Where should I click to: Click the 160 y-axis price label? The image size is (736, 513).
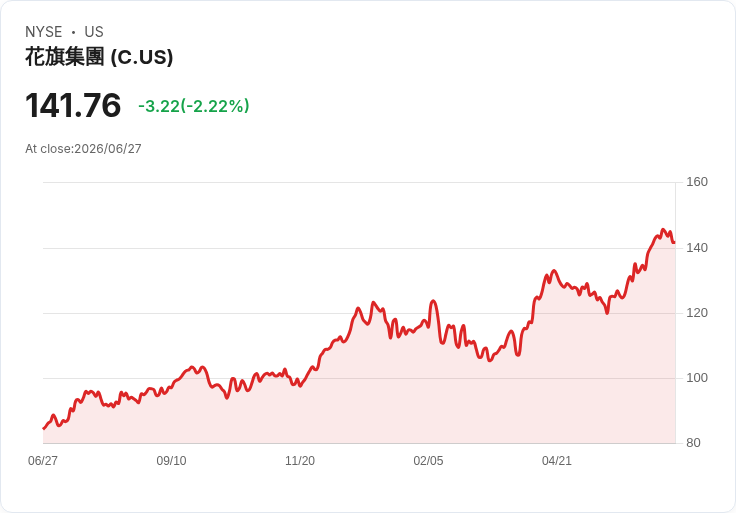pyautogui.click(x=697, y=182)
